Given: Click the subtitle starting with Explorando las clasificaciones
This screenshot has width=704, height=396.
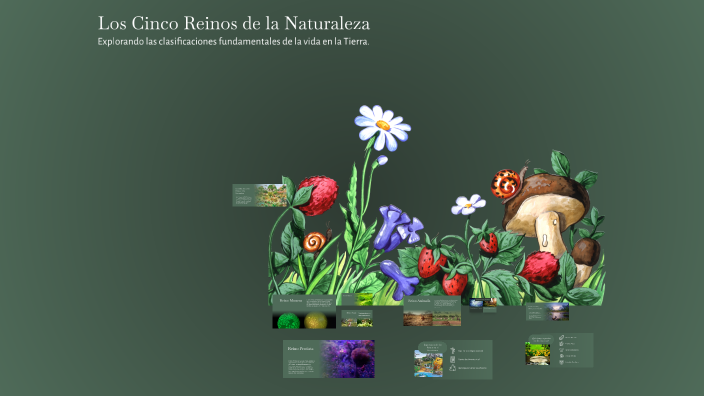Looking at the screenshot, I should (233, 42).
